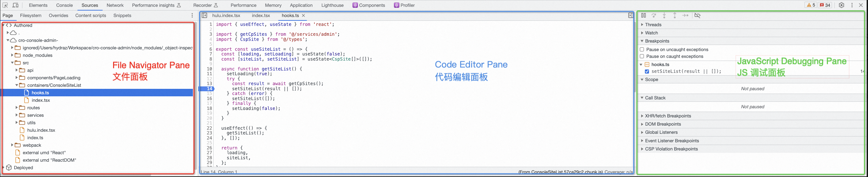The width and height of the screenshot is (868, 177).
Task: Hide the file navigator sidebar
Action: pyautogui.click(x=204, y=15)
